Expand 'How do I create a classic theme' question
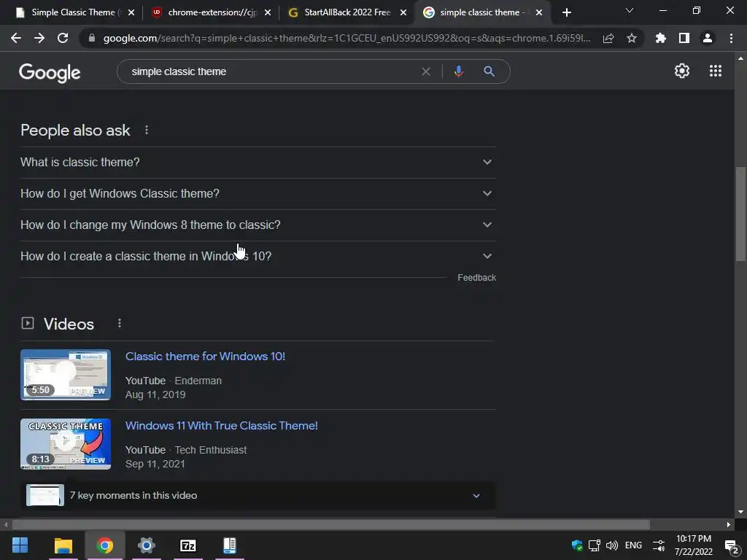Image resolution: width=747 pixels, height=560 pixels. 258,256
